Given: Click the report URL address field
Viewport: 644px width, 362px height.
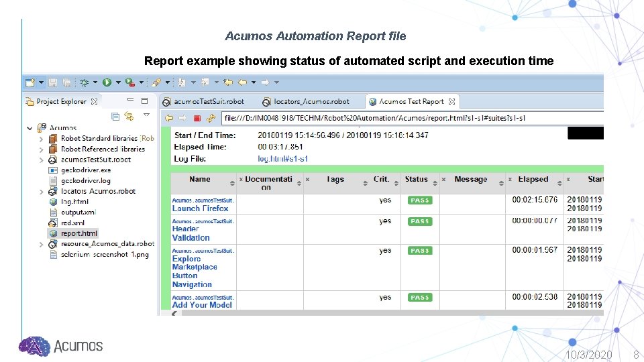Looking at the screenshot, I should click(x=413, y=118).
